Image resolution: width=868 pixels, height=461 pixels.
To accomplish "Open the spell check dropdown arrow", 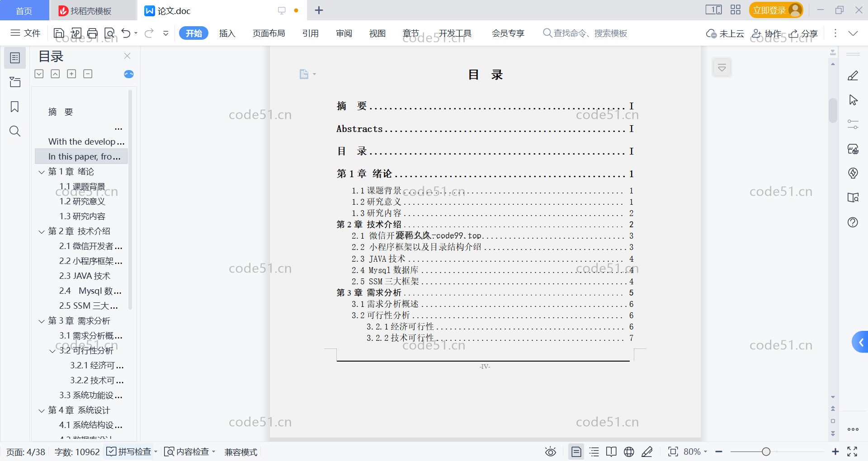I will click(156, 452).
